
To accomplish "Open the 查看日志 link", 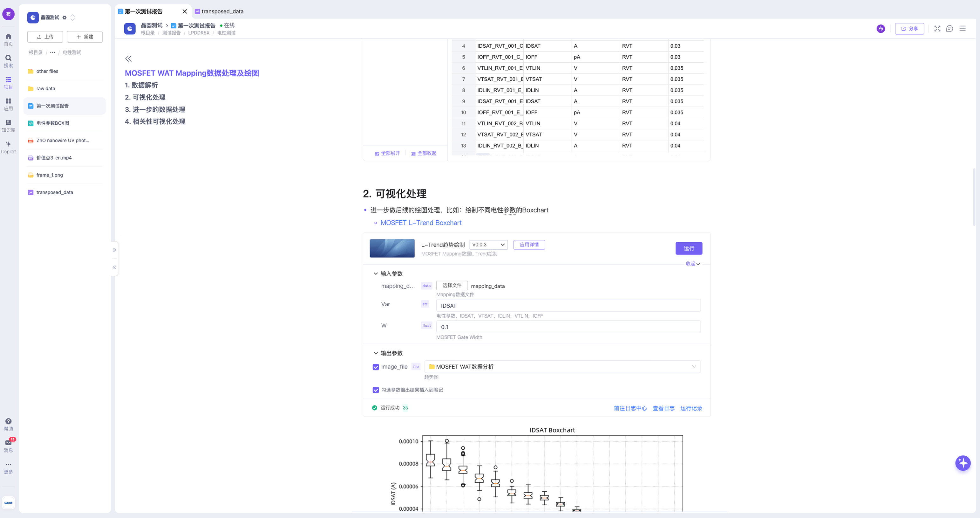I will (663, 408).
